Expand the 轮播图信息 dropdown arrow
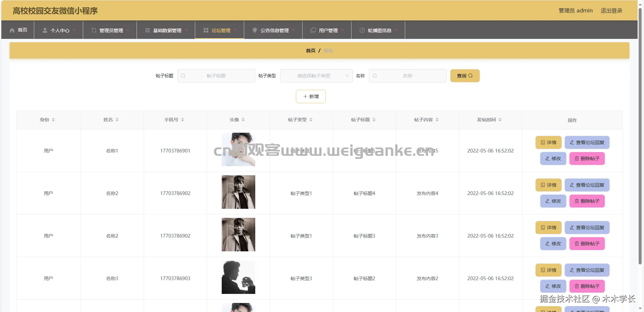Screen dimensions: 644x312 pyautogui.click(x=396, y=30)
